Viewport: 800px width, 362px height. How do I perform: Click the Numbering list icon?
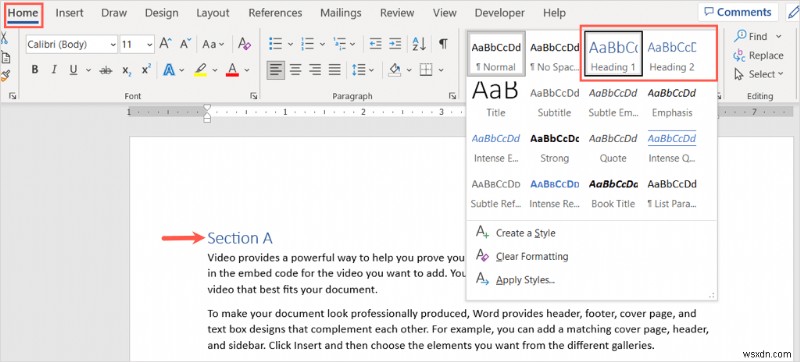(x=307, y=44)
